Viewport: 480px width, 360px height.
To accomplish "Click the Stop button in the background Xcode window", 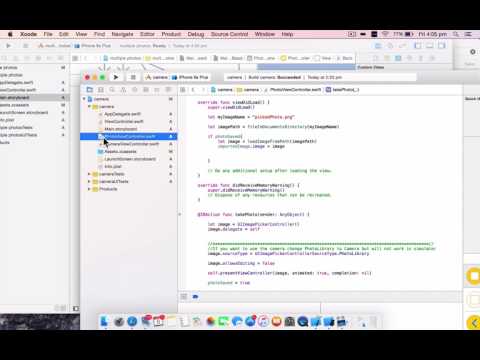I will (25, 46).
